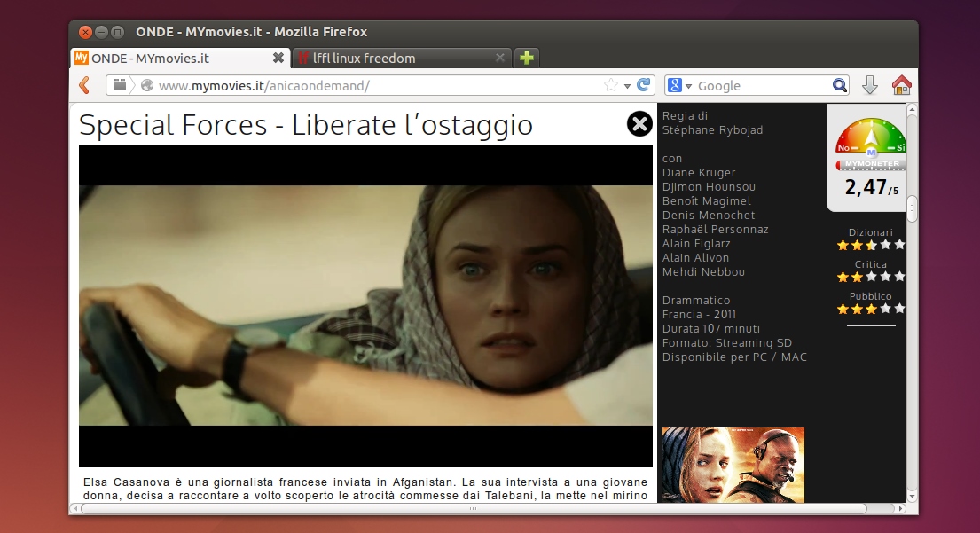Click cast name Alain Figlarz

[x=696, y=244]
